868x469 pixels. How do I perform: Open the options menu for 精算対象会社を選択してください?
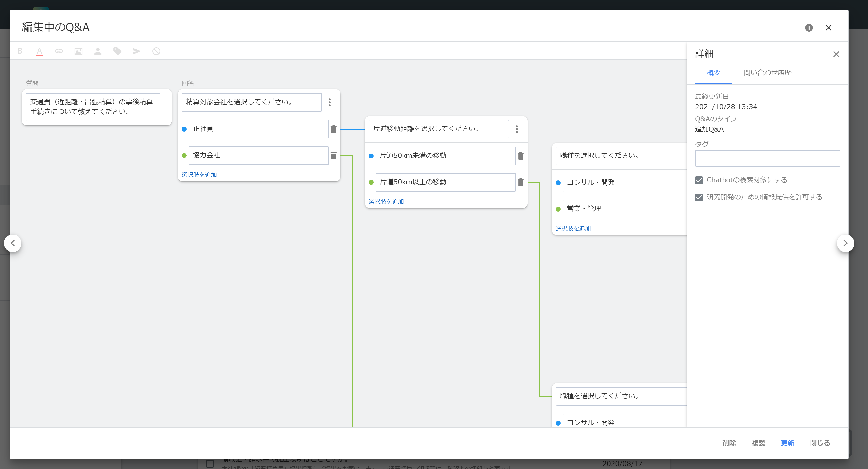(330, 102)
